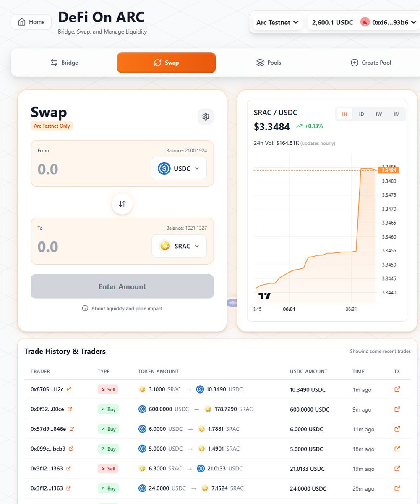Open trader 0x0f32...00ce external link icon
This screenshot has width=420, height=504.
[x=70, y=409]
